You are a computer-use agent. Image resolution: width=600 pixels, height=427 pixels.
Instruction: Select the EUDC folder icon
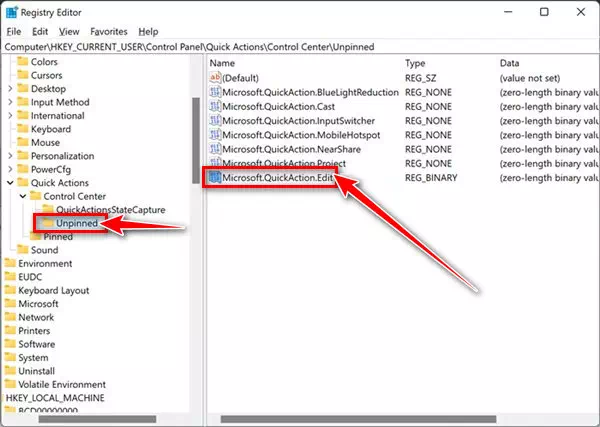(10, 277)
